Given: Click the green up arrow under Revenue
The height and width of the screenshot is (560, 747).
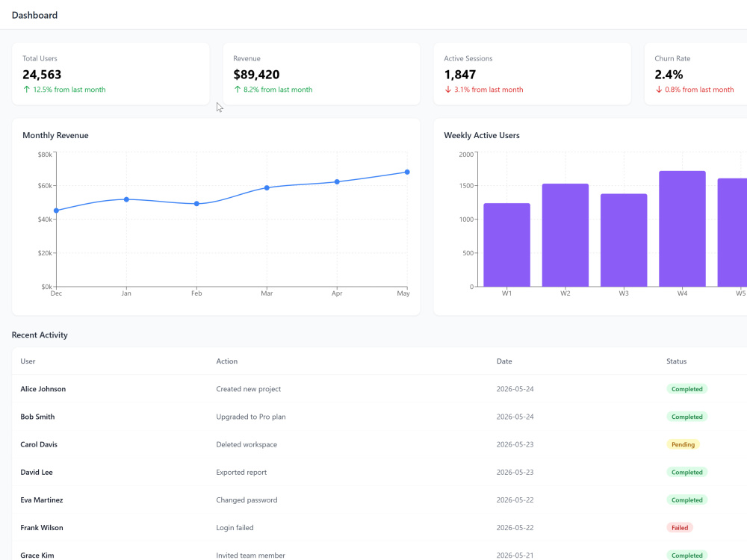Looking at the screenshot, I should (x=238, y=90).
